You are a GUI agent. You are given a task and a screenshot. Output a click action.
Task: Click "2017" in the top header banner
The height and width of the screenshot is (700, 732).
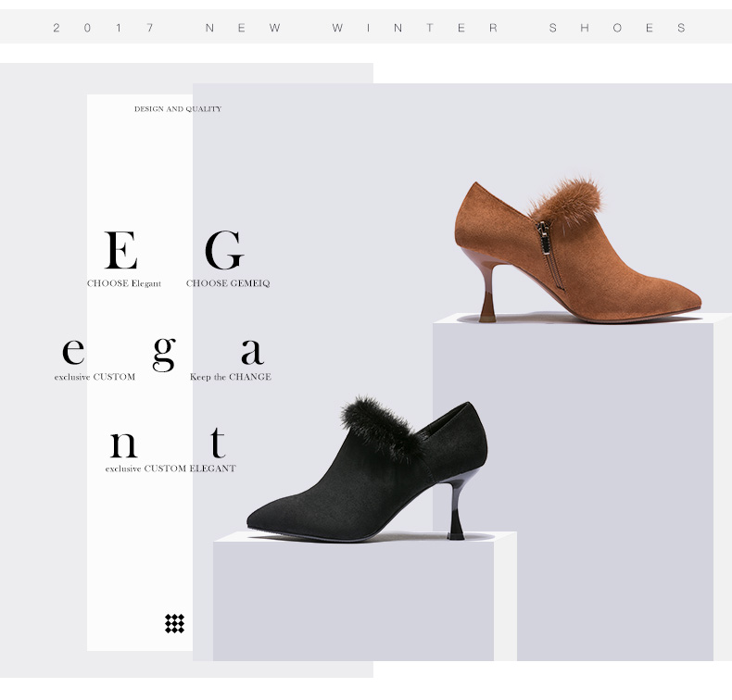pos(103,28)
